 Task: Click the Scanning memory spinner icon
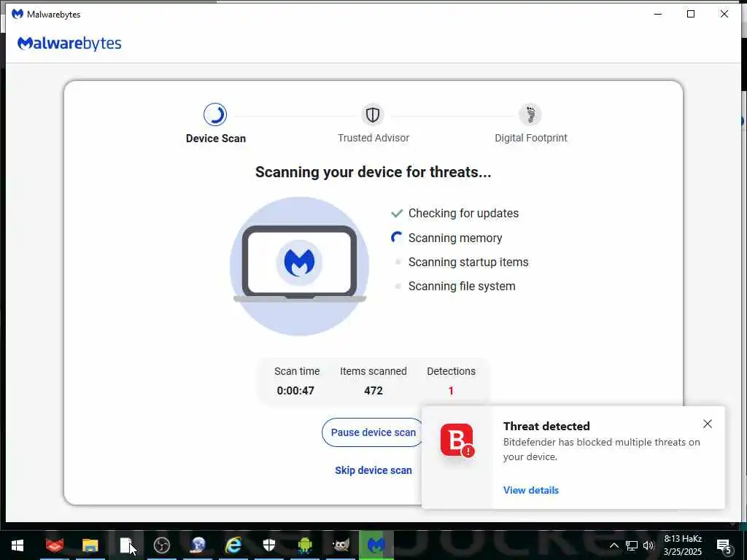pos(396,237)
